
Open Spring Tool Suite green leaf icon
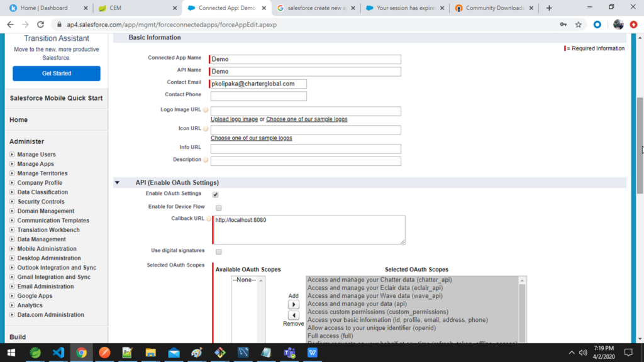coord(35,353)
